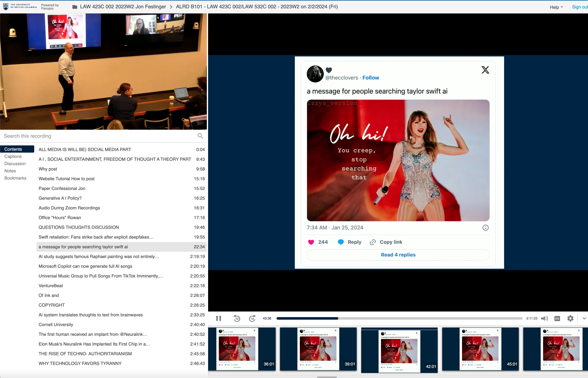Image resolution: width=588 pixels, height=378 pixels.
Task: Open 'Swift retaliation: Fans strike back' entry
Action: 122,237
